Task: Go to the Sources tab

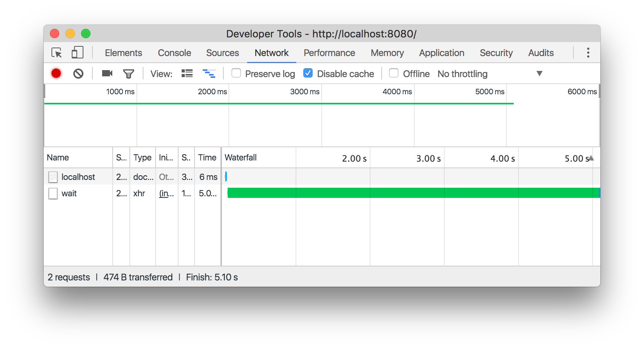Action: tap(223, 53)
